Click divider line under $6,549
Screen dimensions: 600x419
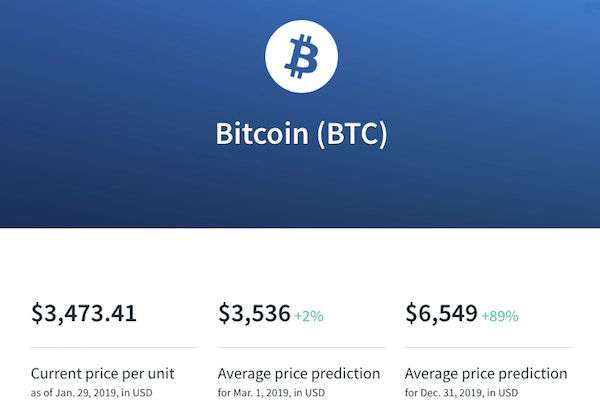point(489,347)
